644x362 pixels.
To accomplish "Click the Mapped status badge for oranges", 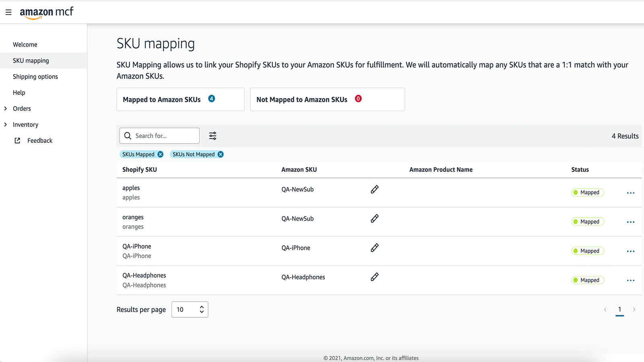I will tap(588, 222).
